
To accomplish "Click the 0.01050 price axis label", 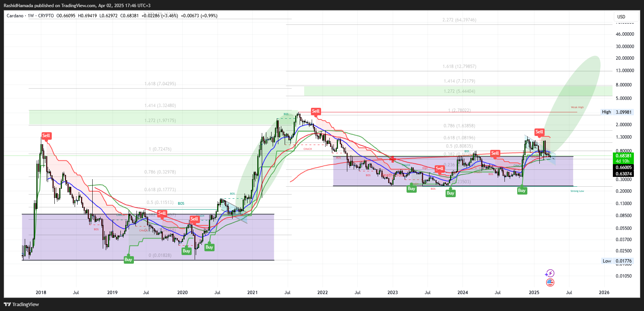I will pos(624,276).
